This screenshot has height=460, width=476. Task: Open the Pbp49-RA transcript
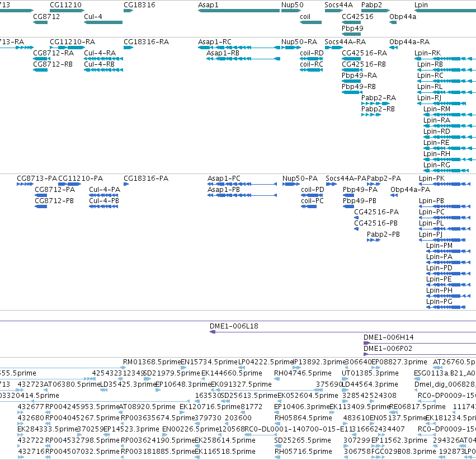(x=351, y=81)
